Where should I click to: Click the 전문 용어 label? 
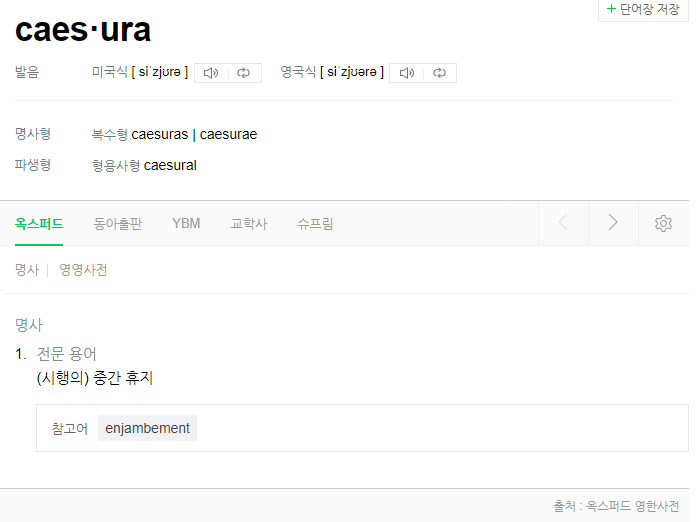tap(67, 354)
